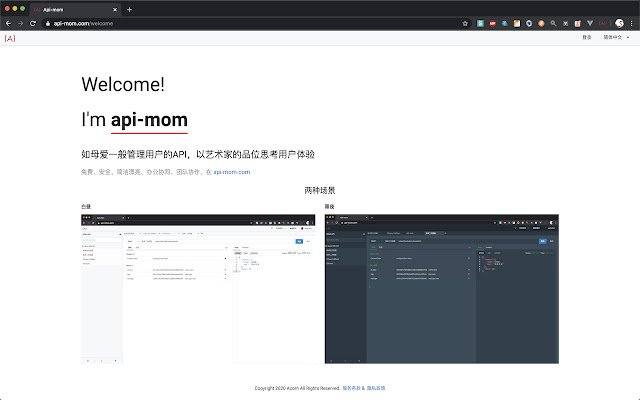Click the Copyright 2020 Acorn footer text
The height and width of the screenshot is (400, 640).
(297, 388)
